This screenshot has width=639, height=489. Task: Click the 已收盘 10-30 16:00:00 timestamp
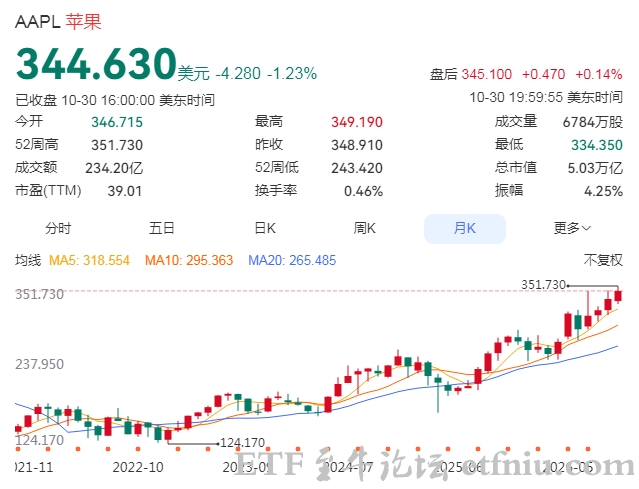115,100
